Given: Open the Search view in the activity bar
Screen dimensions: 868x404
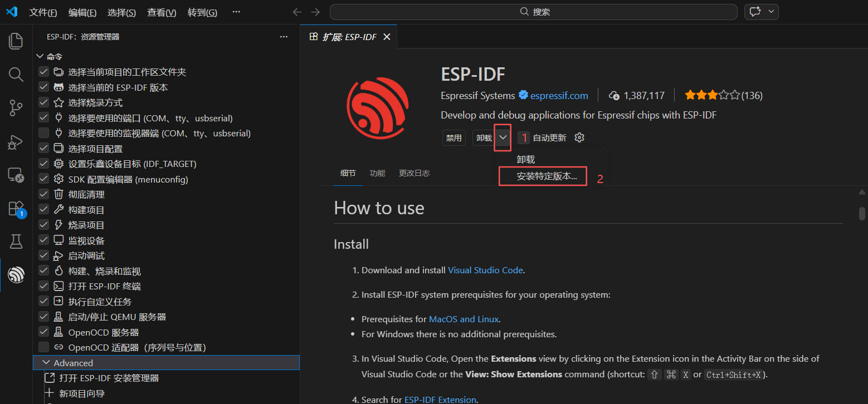Looking at the screenshot, I should click(16, 75).
